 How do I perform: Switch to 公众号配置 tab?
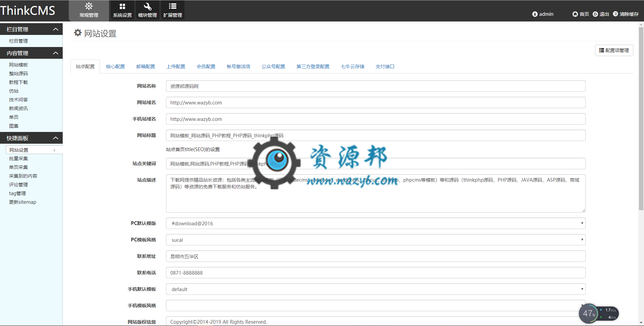point(273,66)
